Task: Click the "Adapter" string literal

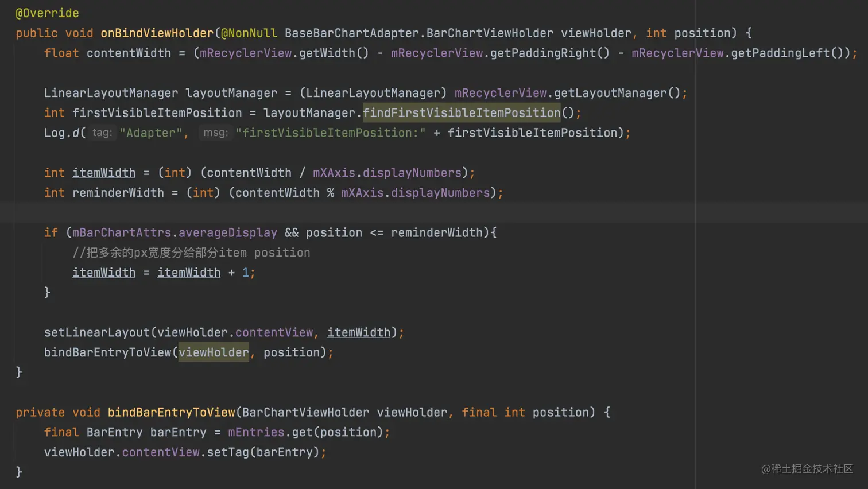Action: [151, 133]
